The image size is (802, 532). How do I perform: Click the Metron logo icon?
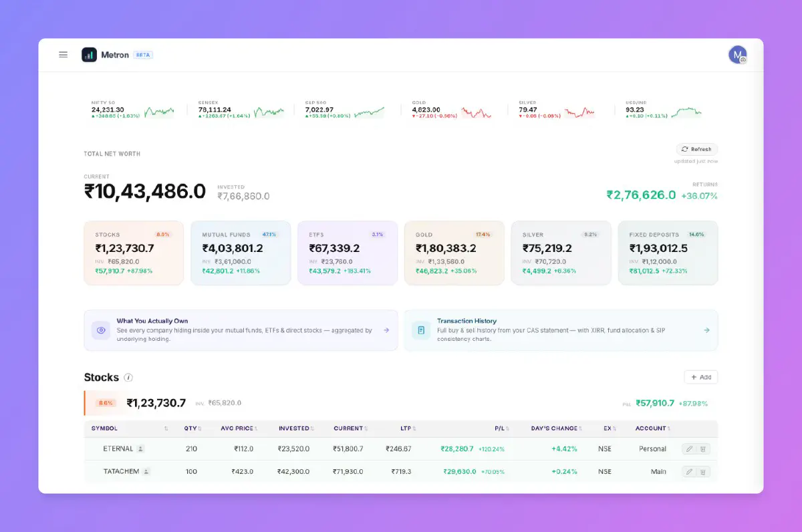89,55
